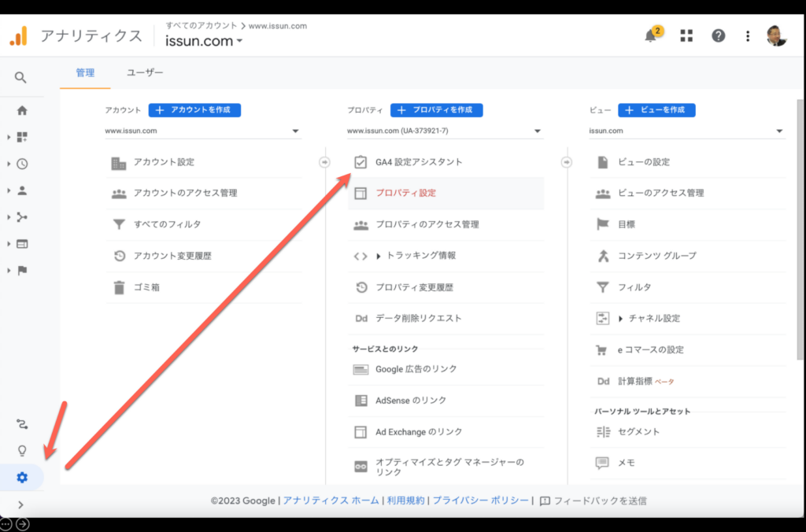Viewport: 806px width, 532px height.
Task: Click プロパティを作成 button
Action: pyautogui.click(x=436, y=110)
